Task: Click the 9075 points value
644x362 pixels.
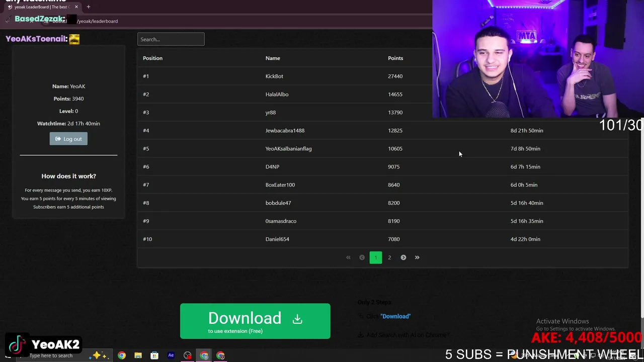Action: point(393,167)
